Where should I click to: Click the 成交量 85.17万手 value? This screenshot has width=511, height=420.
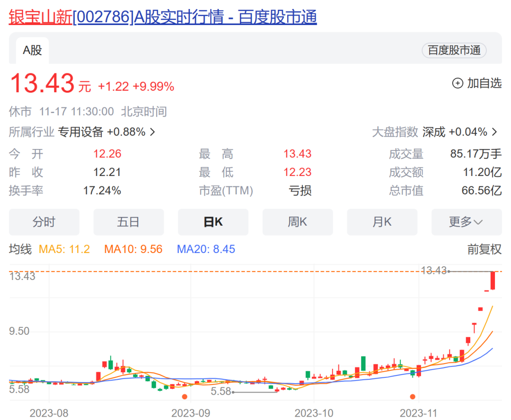(476, 154)
